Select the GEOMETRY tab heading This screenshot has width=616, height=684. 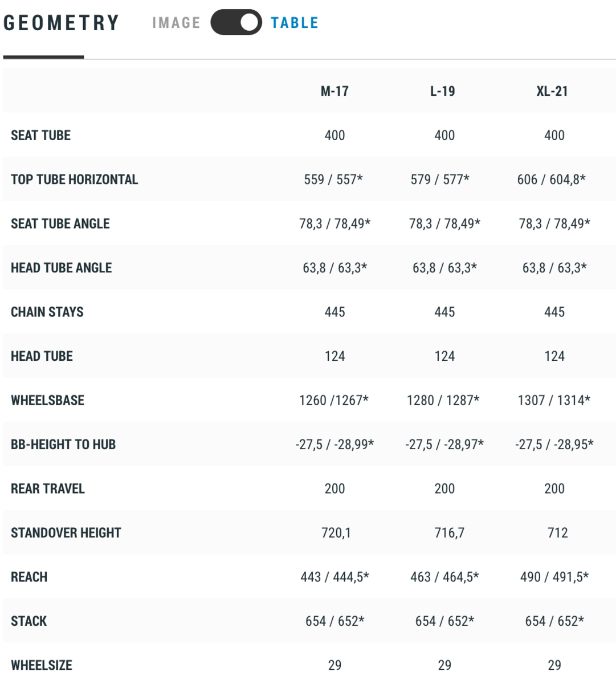[x=61, y=23]
